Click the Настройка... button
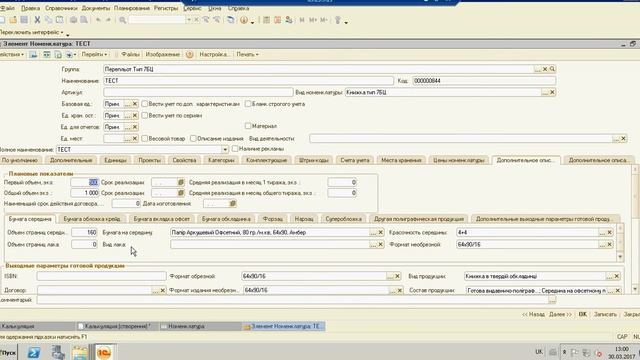Viewport: 640px width, 360px height. pos(214,54)
